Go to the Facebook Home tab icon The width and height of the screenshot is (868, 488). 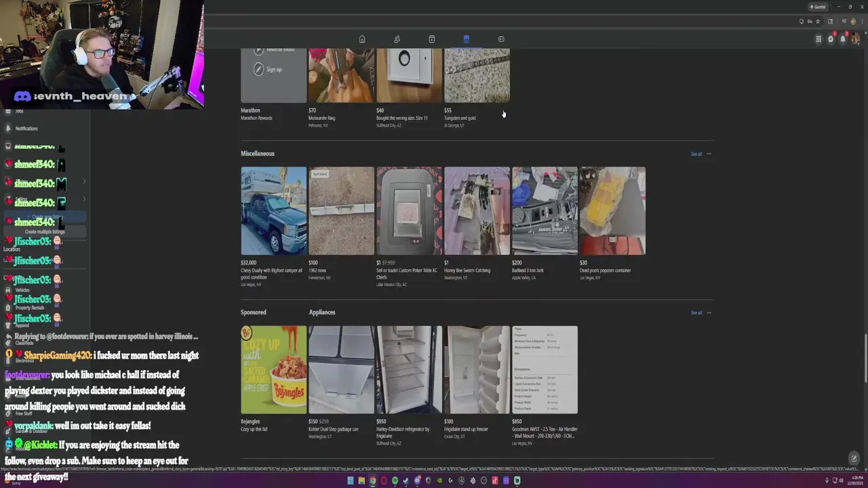pyautogui.click(x=362, y=39)
